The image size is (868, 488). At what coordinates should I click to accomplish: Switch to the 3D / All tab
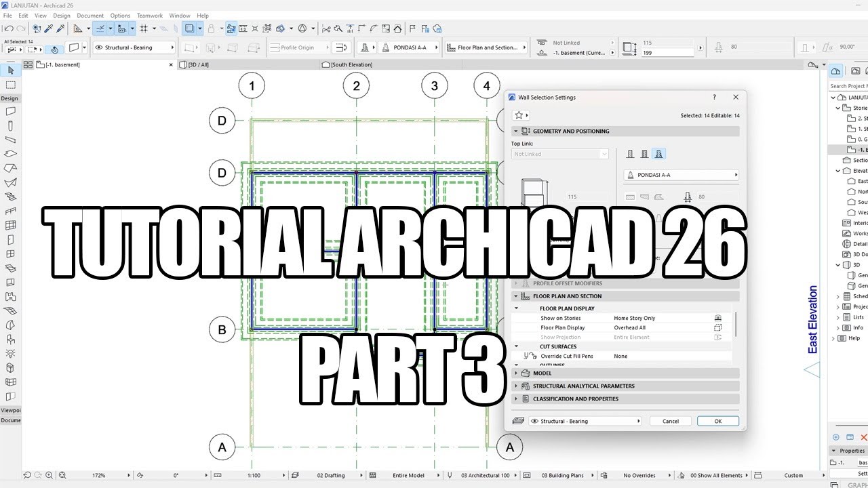click(249, 64)
